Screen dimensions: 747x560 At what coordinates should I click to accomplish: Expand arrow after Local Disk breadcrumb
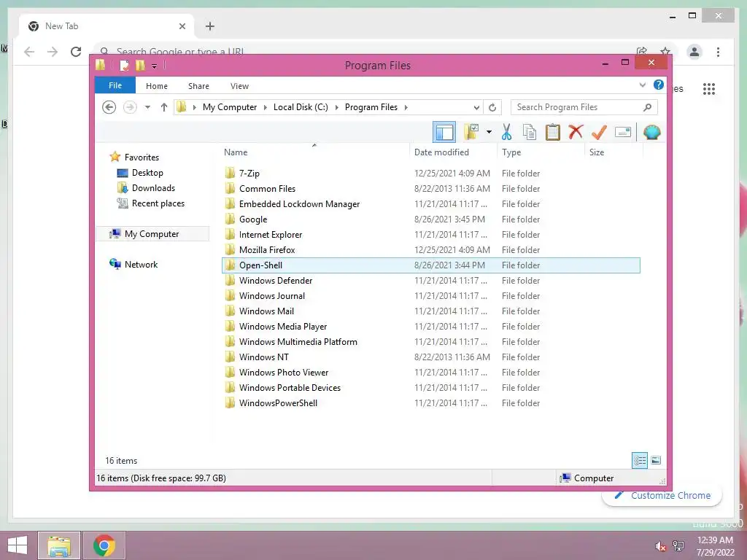[x=337, y=107]
